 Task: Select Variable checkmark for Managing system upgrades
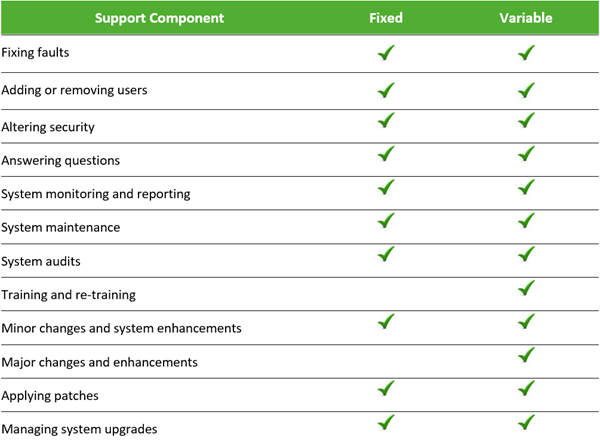(527, 423)
